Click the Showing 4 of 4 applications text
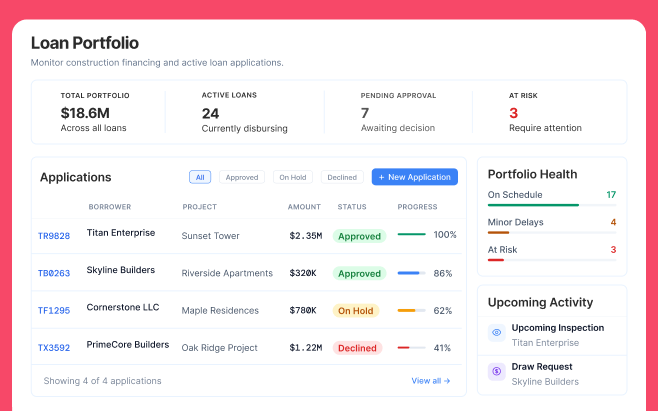Image resolution: width=658 pixels, height=411 pixels. click(102, 381)
